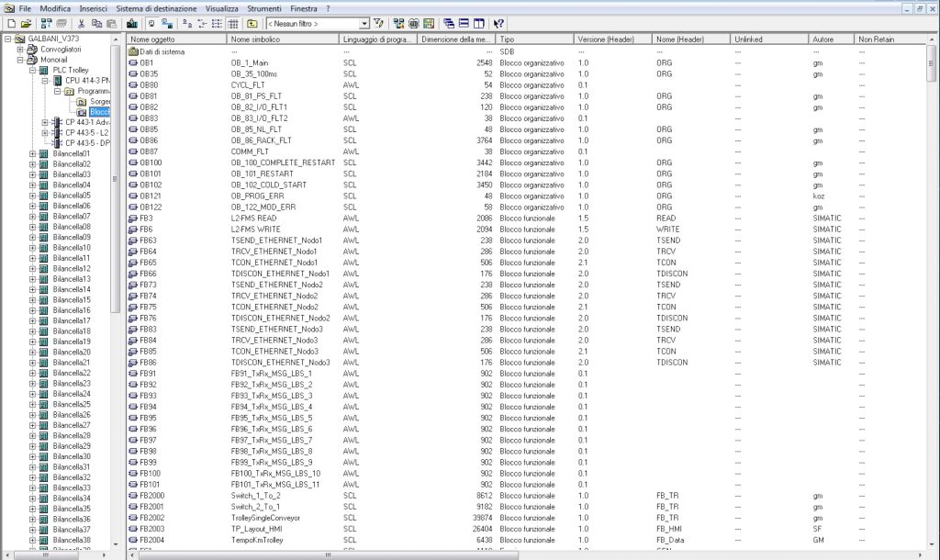Expand the Bilancella15 tree node
The height and width of the screenshot is (560, 940).
click(x=33, y=300)
